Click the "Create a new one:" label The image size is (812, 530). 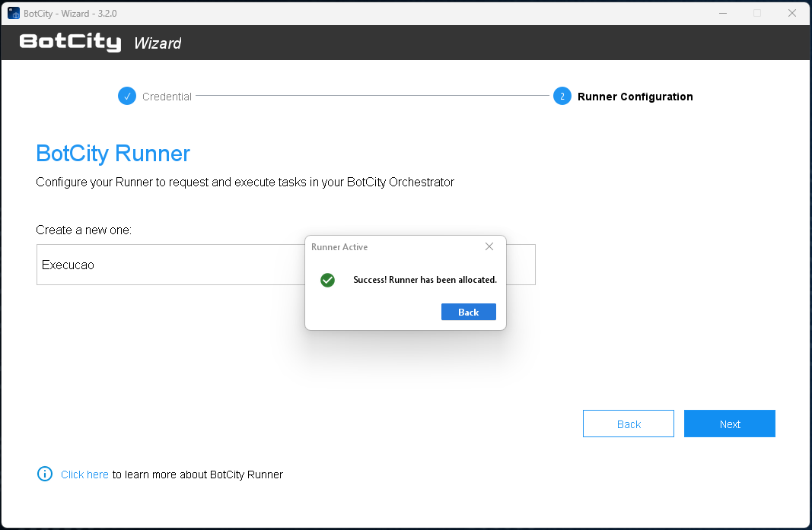click(x=84, y=230)
